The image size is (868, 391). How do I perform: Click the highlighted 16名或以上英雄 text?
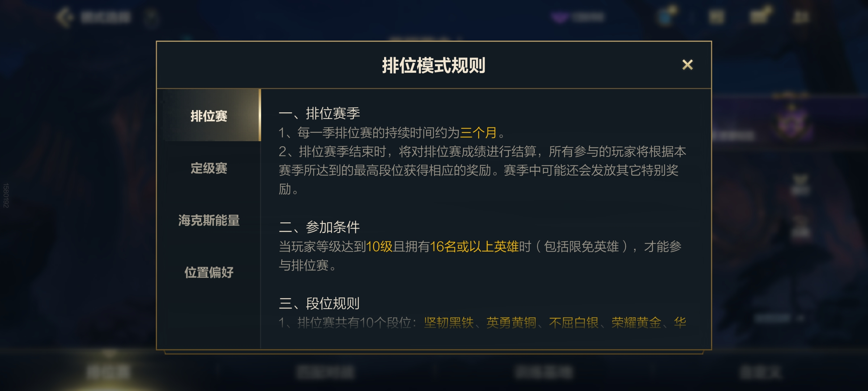(x=474, y=247)
